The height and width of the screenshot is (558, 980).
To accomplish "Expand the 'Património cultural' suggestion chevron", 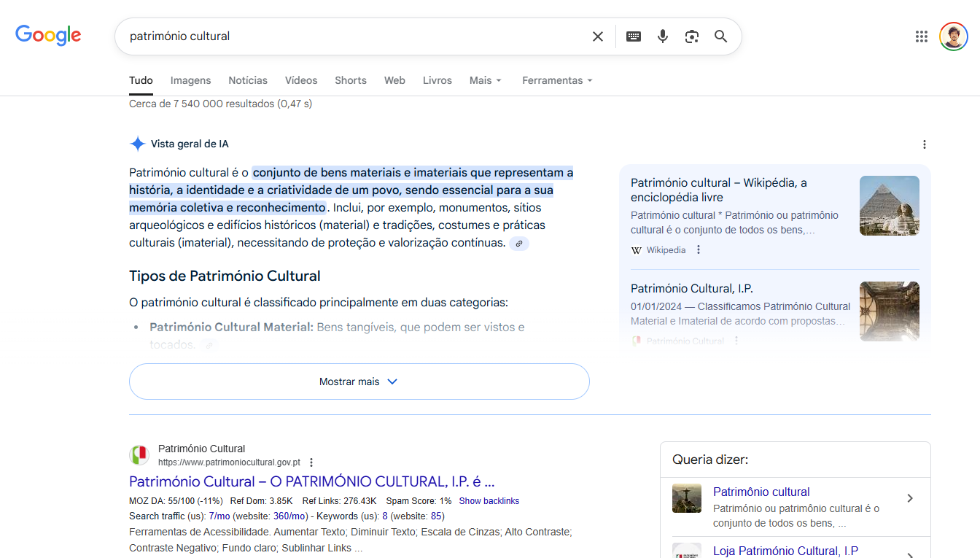I will [x=910, y=498].
